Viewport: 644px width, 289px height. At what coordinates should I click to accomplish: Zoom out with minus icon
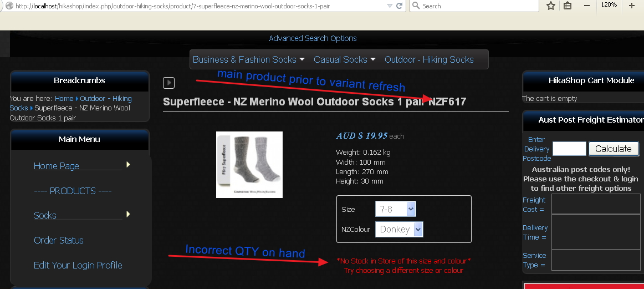click(587, 6)
